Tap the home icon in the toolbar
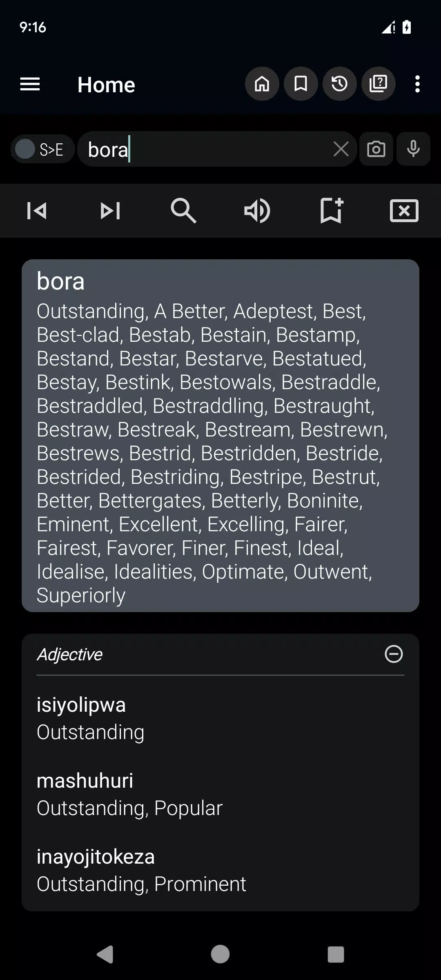 pyautogui.click(x=262, y=84)
